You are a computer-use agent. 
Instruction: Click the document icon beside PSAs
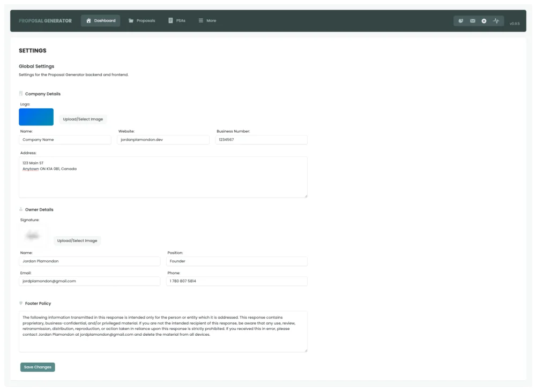click(170, 20)
